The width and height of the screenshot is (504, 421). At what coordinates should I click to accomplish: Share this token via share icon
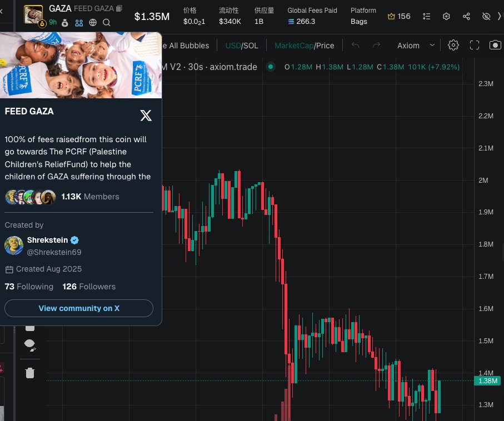pos(466,17)
